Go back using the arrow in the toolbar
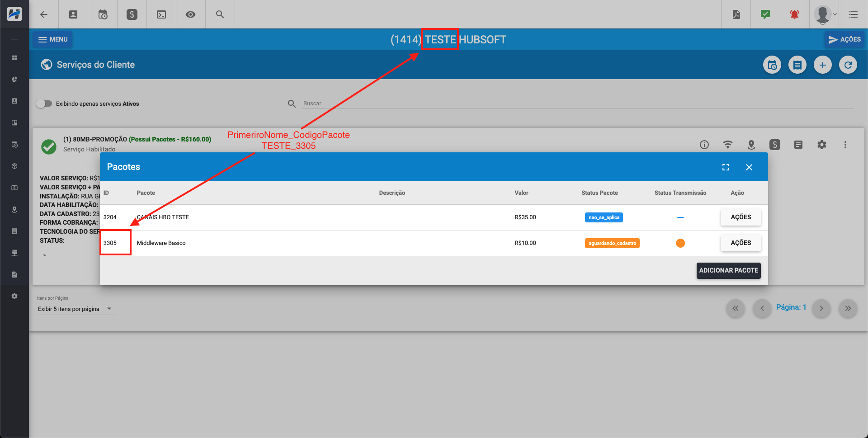 [44, 14]
